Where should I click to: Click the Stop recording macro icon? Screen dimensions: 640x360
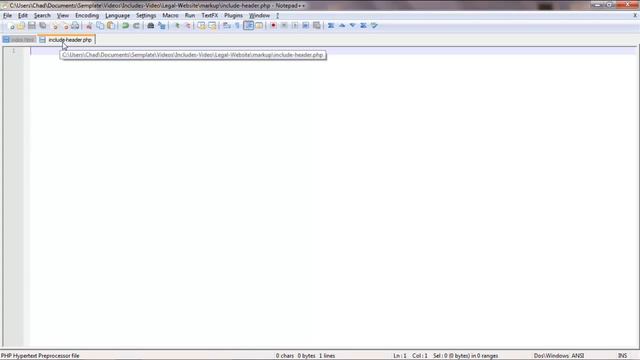tap(284, 26)
